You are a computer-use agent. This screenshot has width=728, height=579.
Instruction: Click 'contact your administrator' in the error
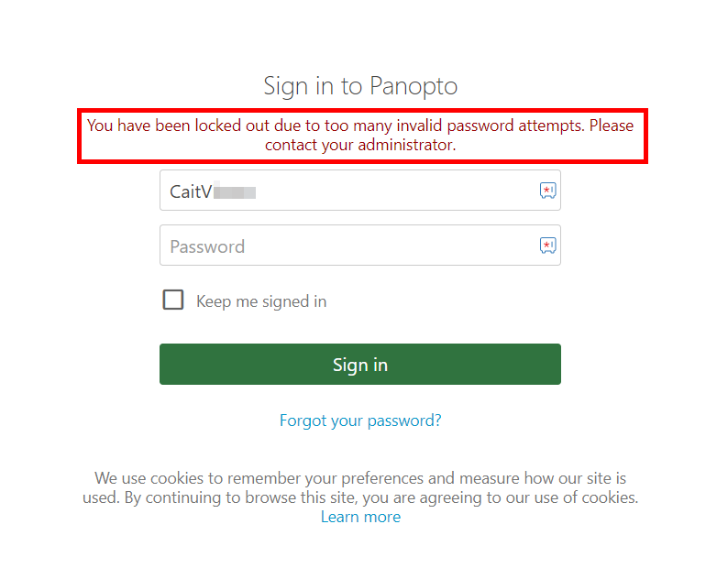360,145
